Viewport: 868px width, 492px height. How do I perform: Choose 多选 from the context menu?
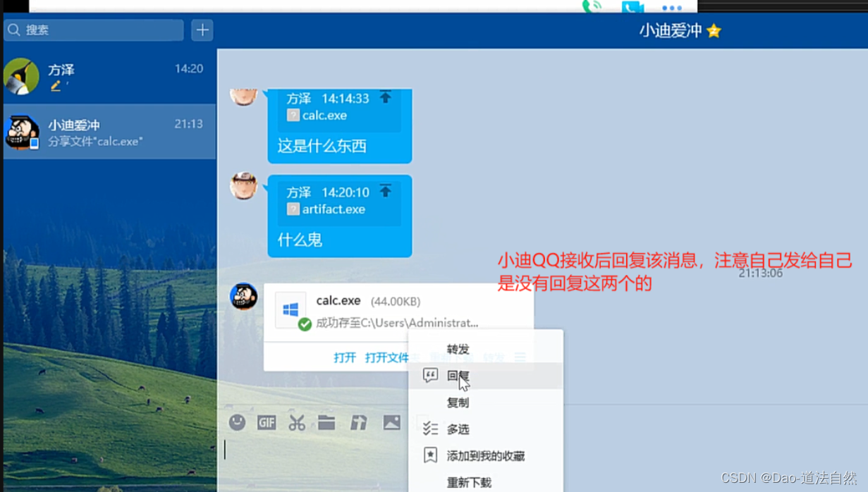(486, 429)
